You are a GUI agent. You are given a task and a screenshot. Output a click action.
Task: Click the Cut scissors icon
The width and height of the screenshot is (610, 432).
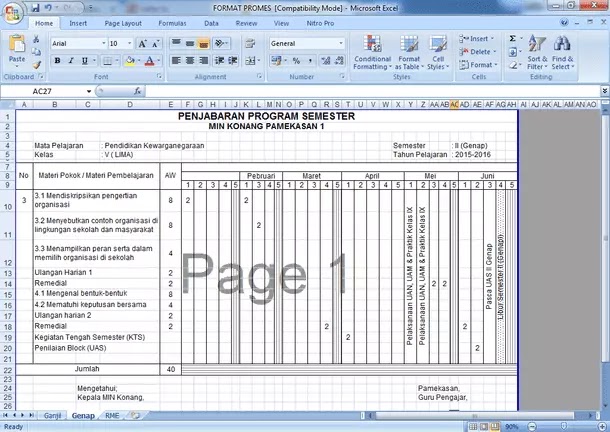point(36,39)
